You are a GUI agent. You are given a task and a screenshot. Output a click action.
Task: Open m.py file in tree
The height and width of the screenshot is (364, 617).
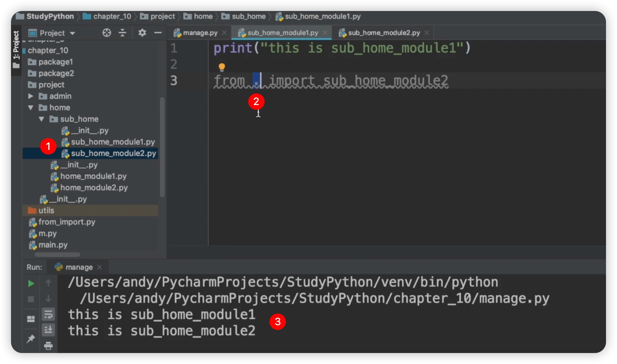tap(47, 233)
